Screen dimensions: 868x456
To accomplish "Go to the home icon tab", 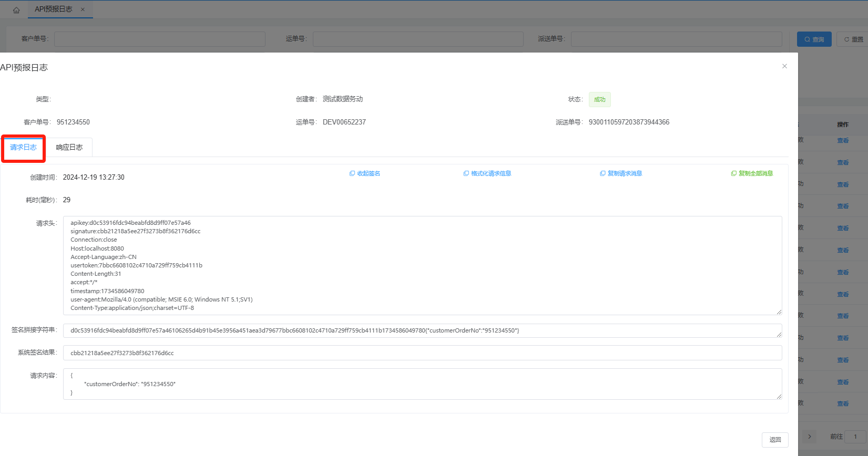I will 16,10.
